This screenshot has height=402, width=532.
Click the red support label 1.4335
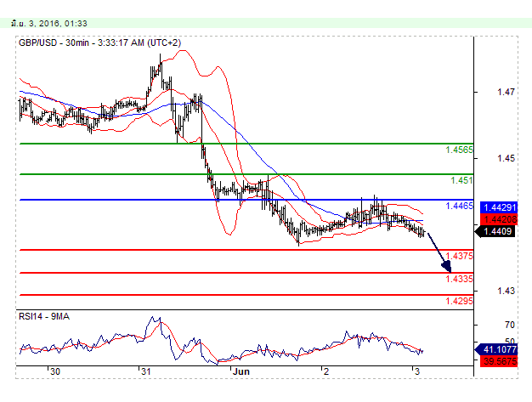point(459,279)
